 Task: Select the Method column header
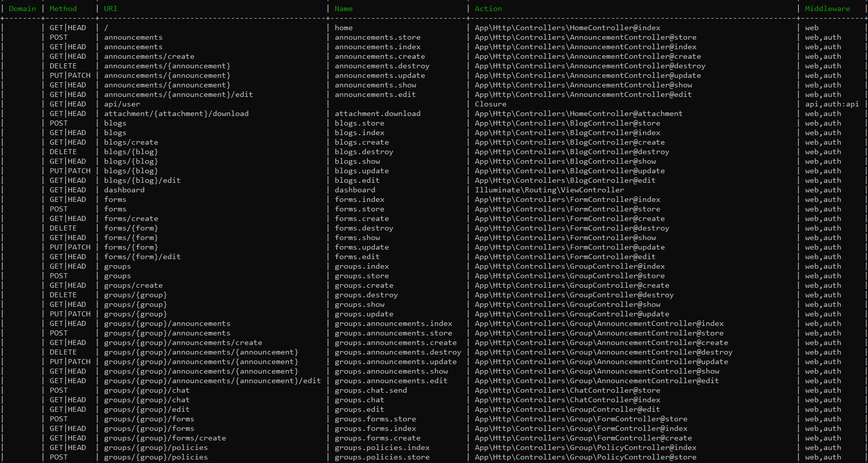click(x=63, y=9)
